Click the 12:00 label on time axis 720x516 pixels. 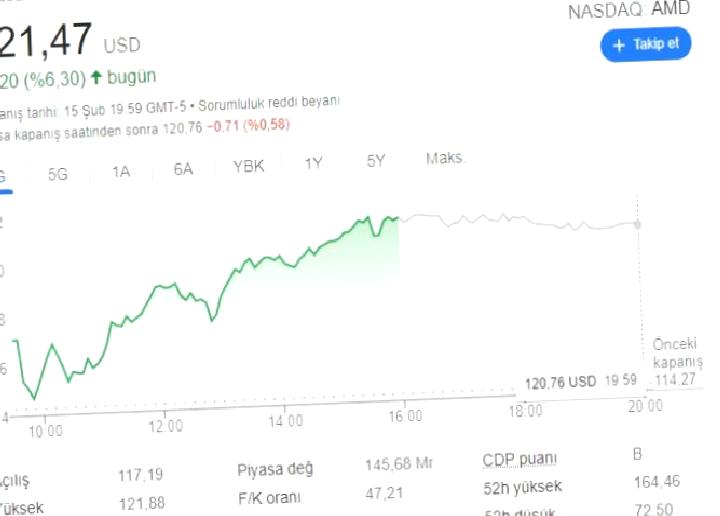pyautogui.click(x=165, y=425)
